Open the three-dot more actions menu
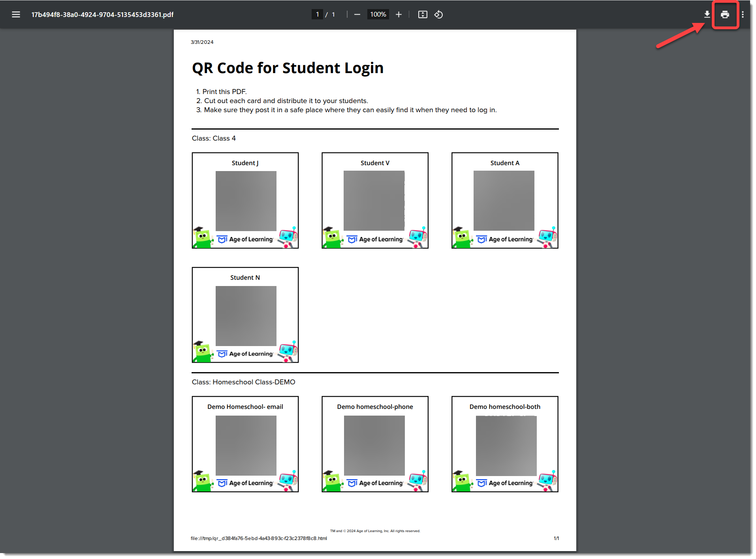The height and width of the screenshot is (559, 756). (743, 15)
